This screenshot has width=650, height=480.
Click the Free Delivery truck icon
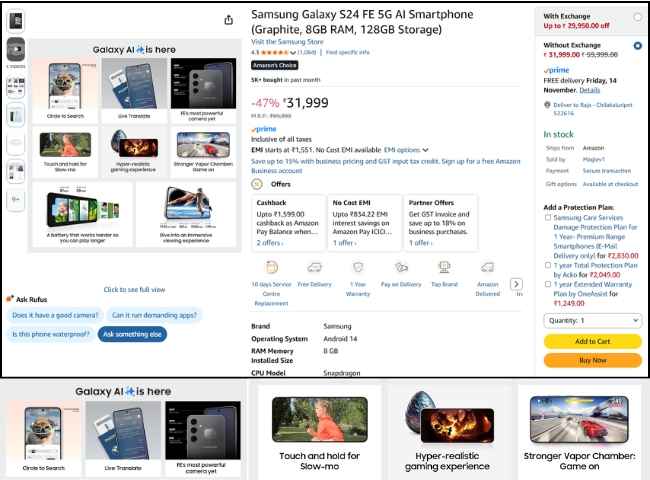pos(314,268)
